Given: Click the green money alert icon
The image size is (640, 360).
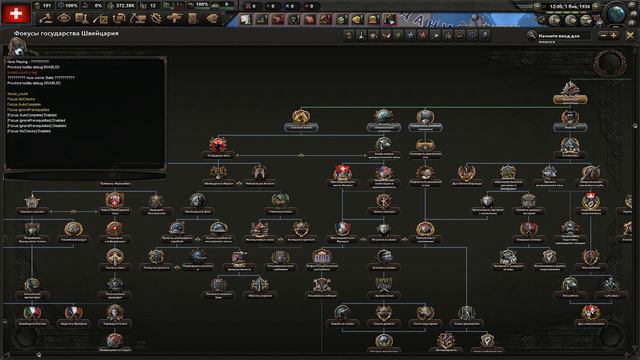Looking at the screenshot, I should coord(341,19).
